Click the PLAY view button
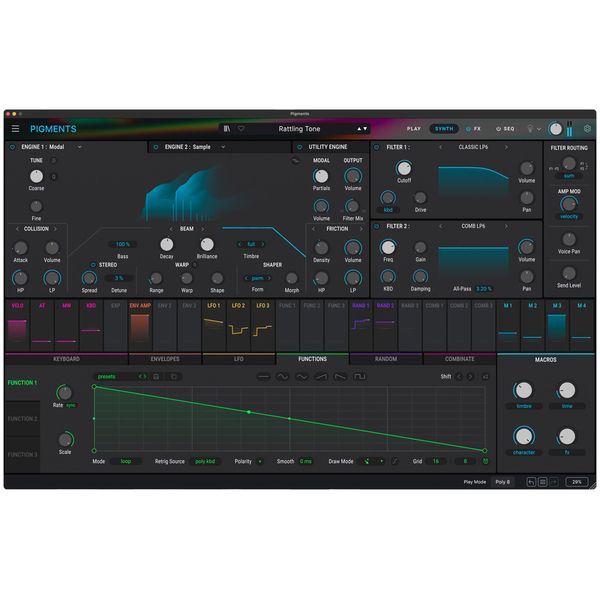 (x=414, y=129)
